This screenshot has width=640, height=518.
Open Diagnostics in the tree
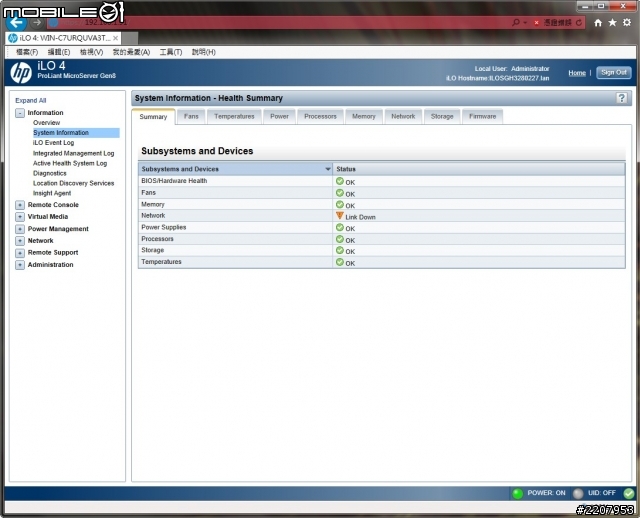49,173
